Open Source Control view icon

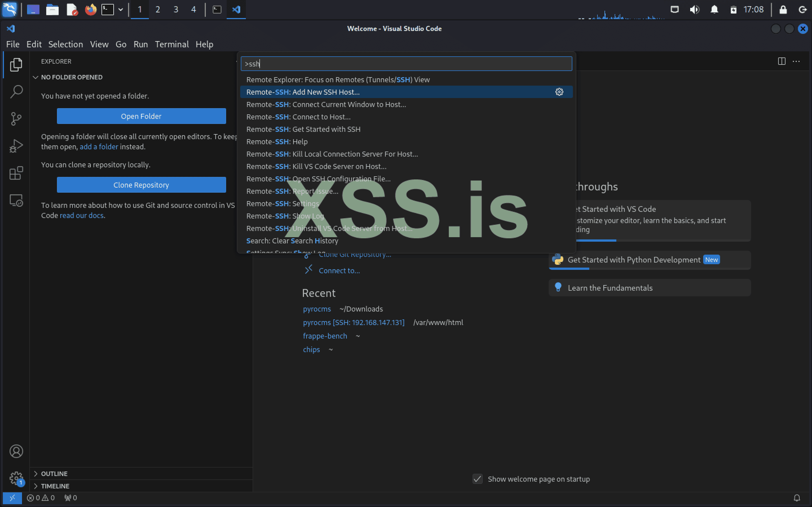pyautogui.click(x=16, y=119)
